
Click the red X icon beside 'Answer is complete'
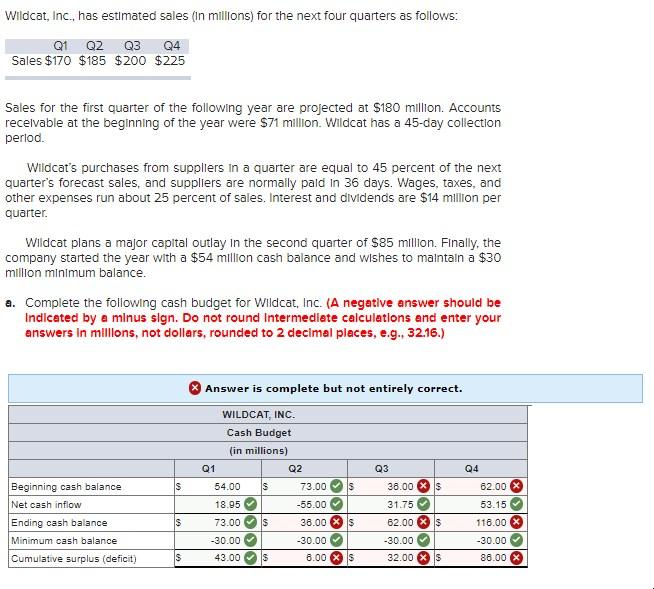(195, 388)
